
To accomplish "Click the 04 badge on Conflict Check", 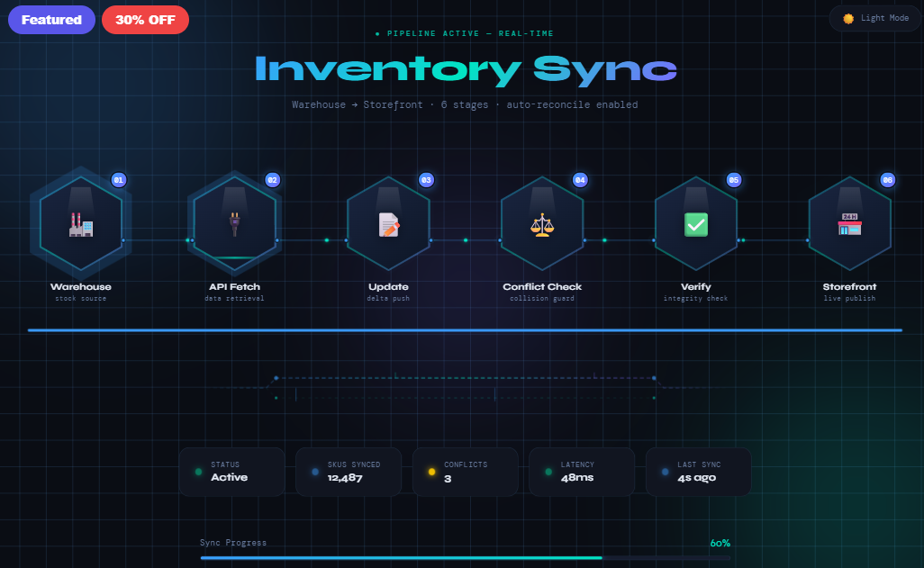I will (x=580, y=180).
